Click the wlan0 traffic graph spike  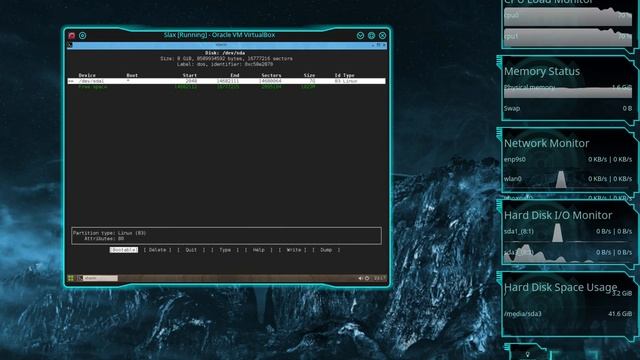point(561,180)
